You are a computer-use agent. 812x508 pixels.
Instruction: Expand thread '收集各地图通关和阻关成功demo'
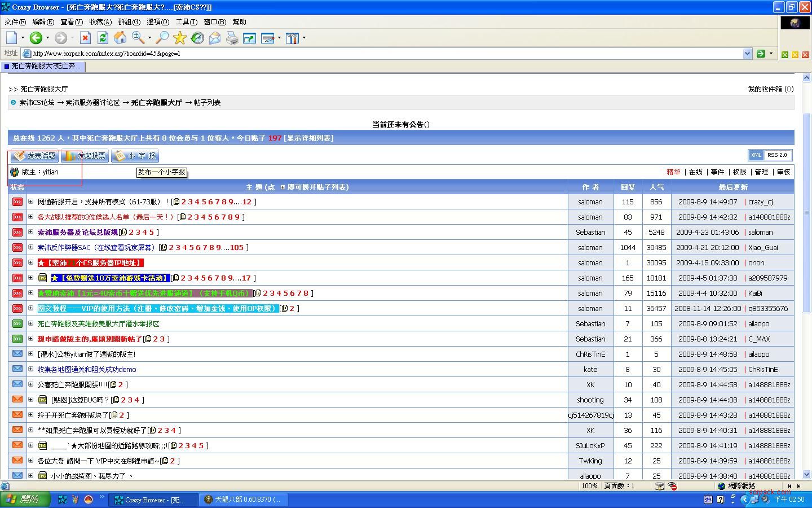tap(31, 369)
